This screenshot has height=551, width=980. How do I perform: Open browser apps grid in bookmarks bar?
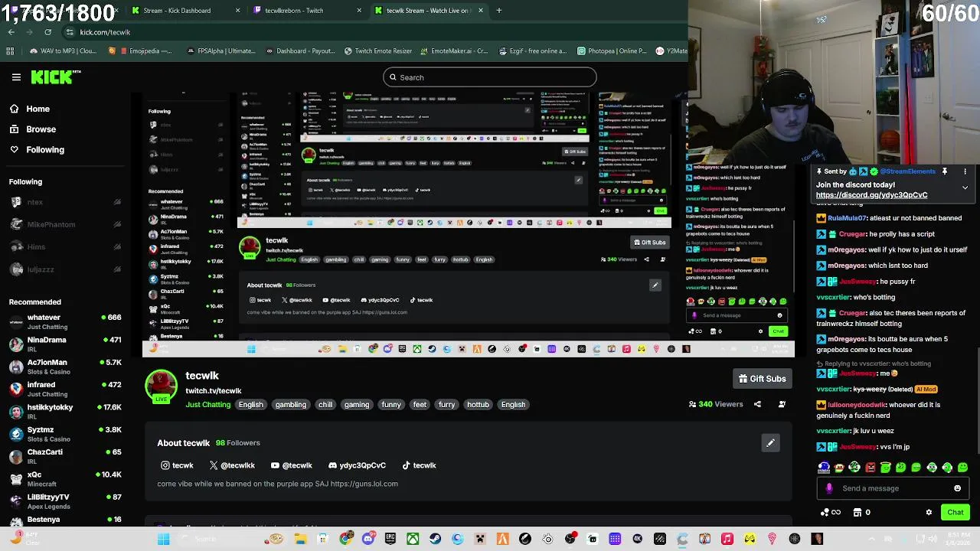pos(10,51)
